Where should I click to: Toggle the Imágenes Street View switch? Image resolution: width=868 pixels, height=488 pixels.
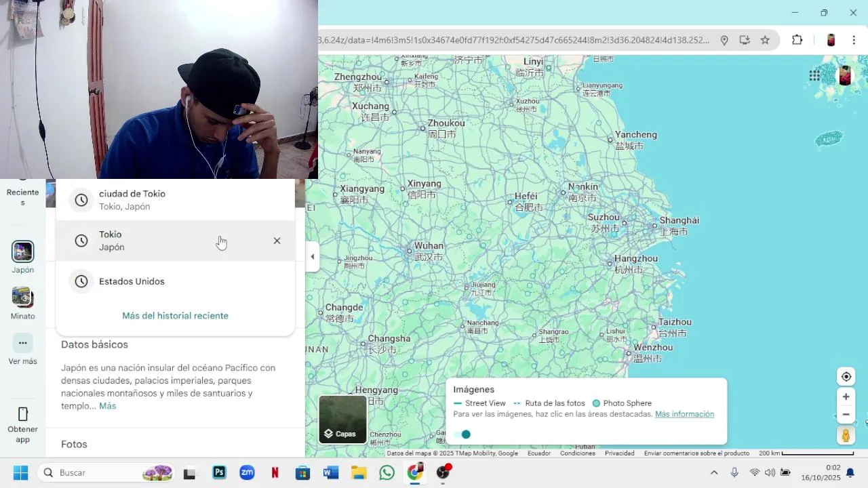point(462,434)
